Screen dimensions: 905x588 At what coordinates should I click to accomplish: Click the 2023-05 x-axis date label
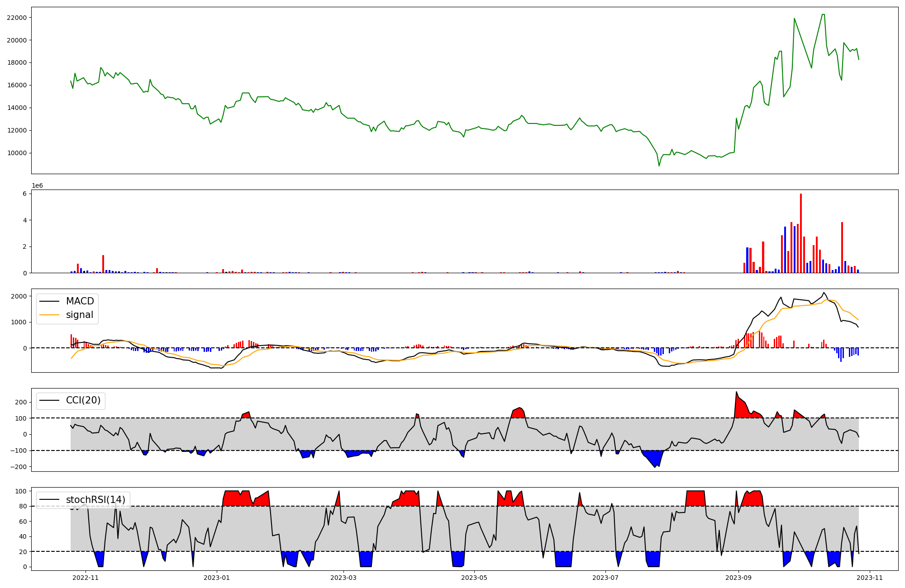pos(474,578)
